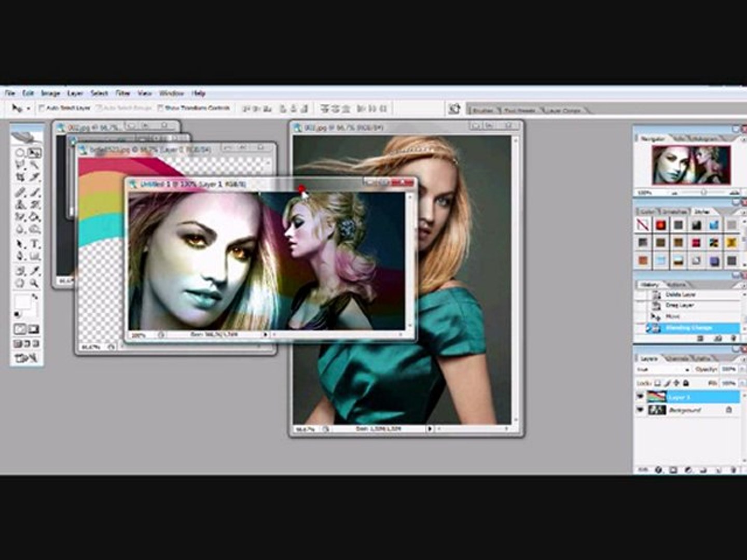
Task: Select the Path Selection tool
Action: (x=20, y=244)
